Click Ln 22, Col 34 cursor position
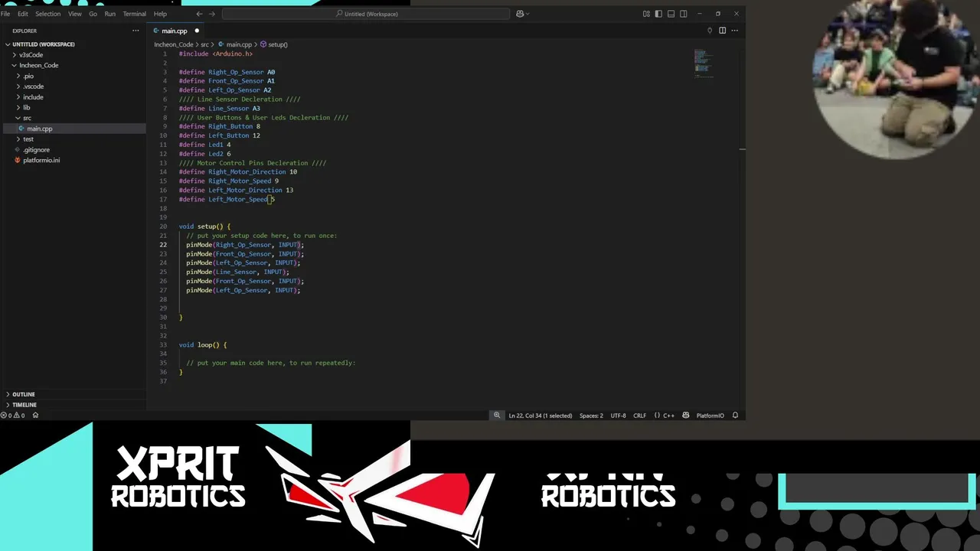The width and height of the screenshot is (980, 551). click(541, 416)
